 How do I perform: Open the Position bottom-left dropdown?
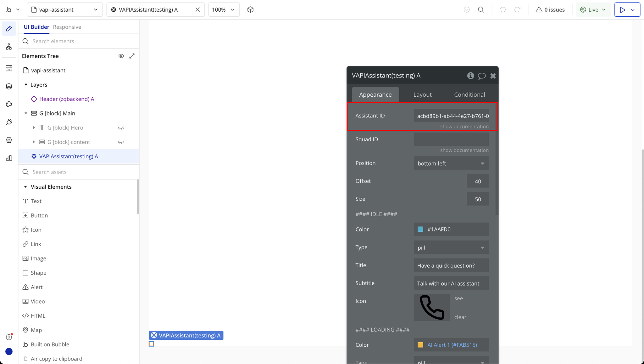coord(451,163)
